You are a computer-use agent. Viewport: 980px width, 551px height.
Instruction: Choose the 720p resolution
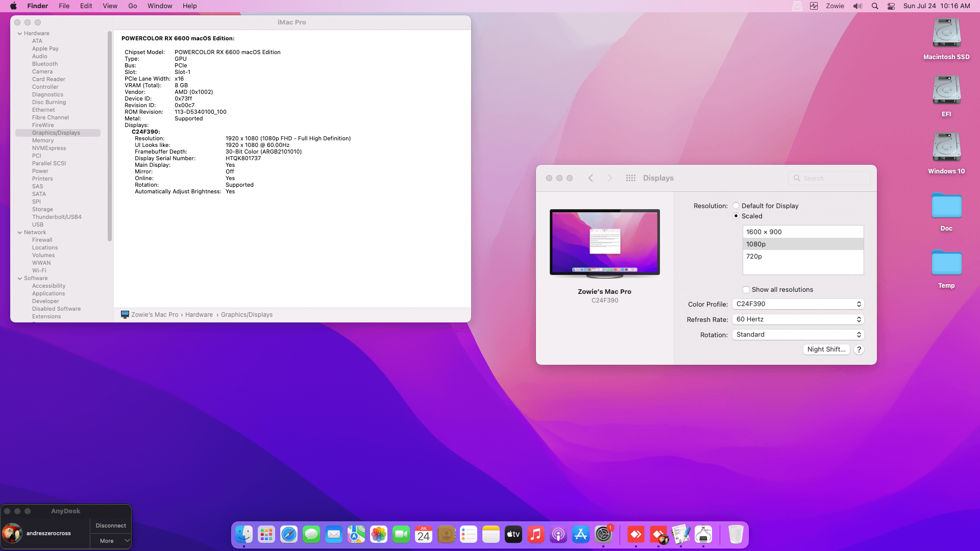[x=803, y=257]
